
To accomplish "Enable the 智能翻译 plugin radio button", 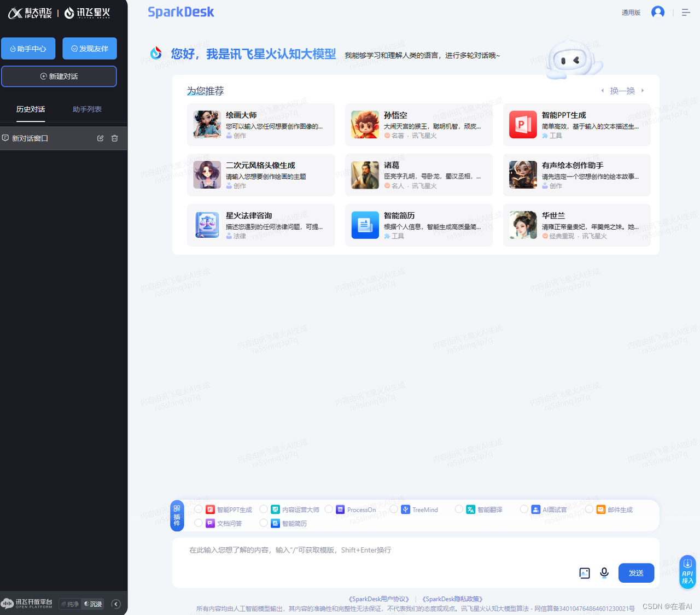I will [x=459, y=509].
